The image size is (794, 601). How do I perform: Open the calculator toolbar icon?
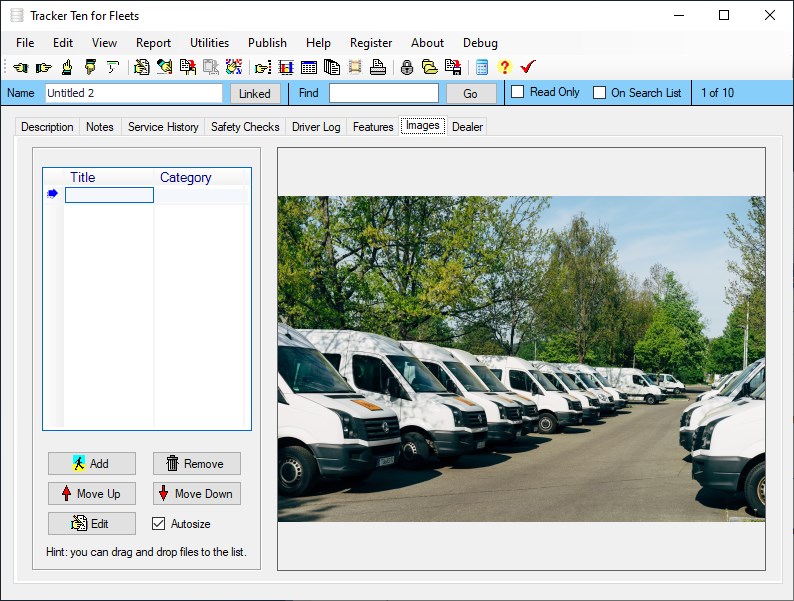(x=482, y=67)
